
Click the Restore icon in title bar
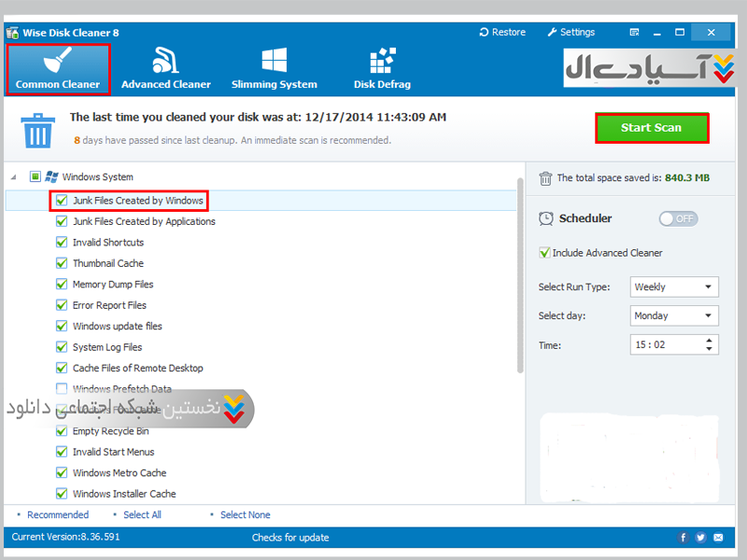484,32
